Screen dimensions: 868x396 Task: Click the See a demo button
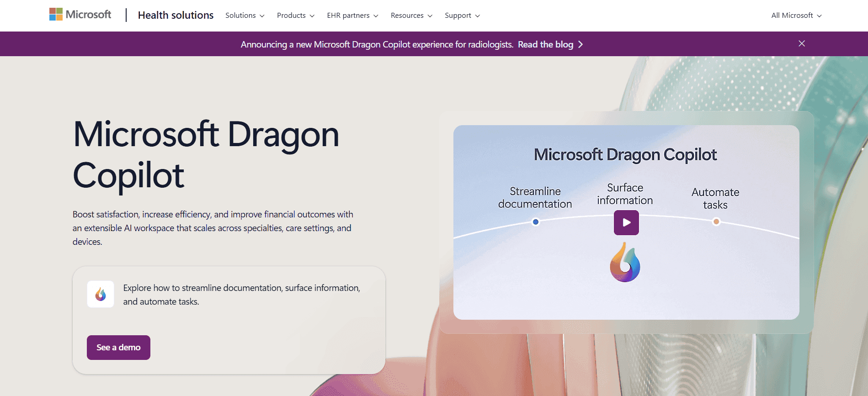point(118,348)
